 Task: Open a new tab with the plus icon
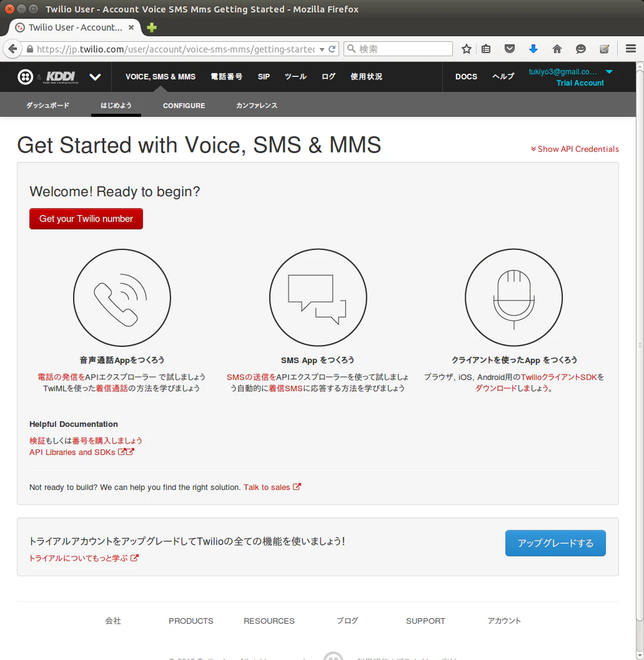click(152, 27)
